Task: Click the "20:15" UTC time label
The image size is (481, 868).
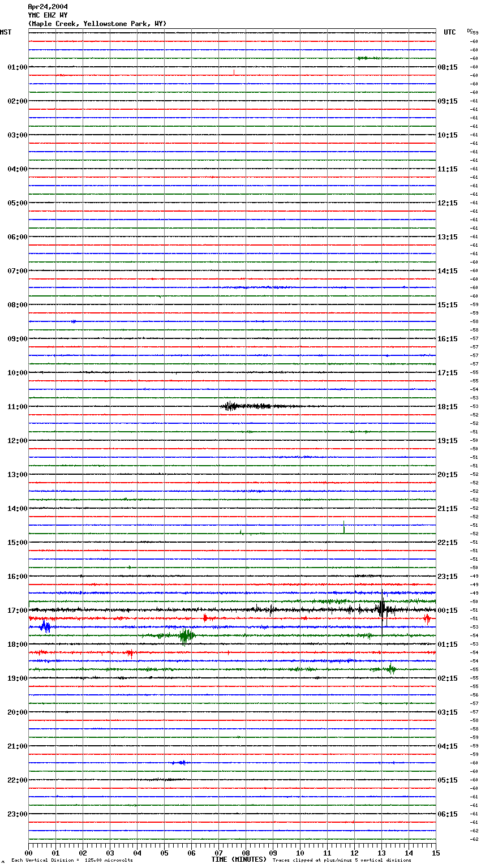Action: [448, 474]
